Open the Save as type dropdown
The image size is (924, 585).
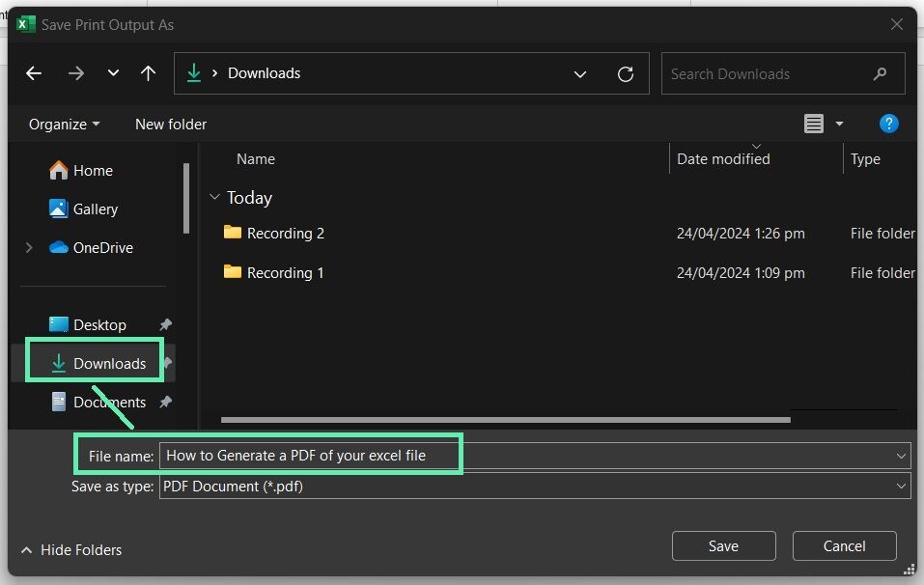(x=901, y=486)
